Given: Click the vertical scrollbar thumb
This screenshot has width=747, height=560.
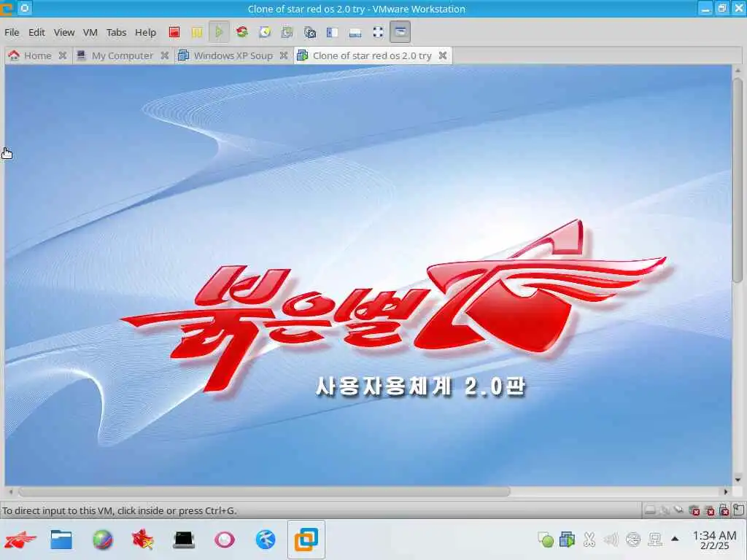Looking at the screenshot, I should [x=738, y=180].
